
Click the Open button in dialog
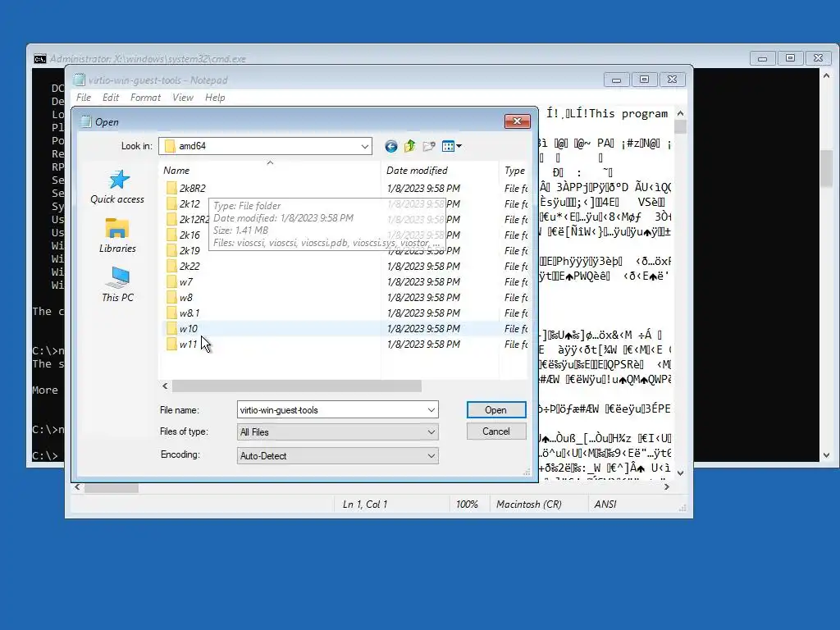tap(496, 410)
